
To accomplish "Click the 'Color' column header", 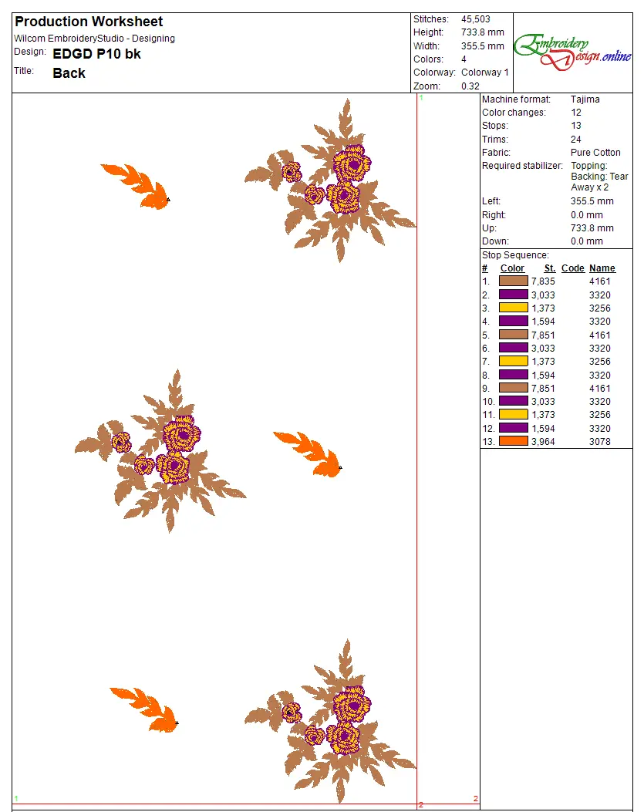I will tap(512, 268).
